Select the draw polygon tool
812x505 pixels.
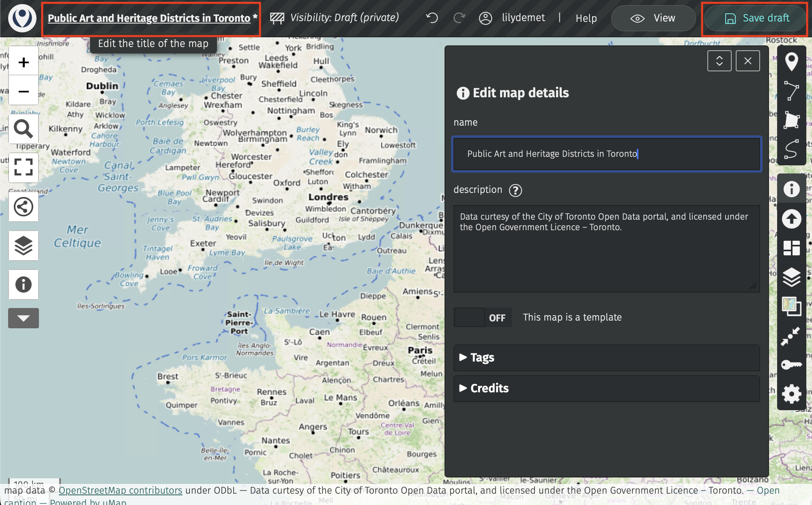tap(791, 120)
